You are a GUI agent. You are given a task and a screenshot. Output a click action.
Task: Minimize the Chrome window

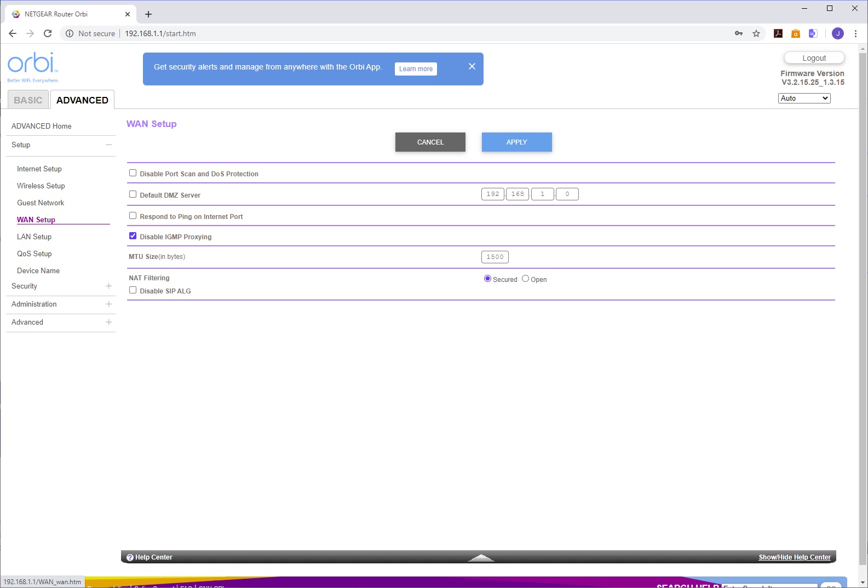[x=804, y=8]
